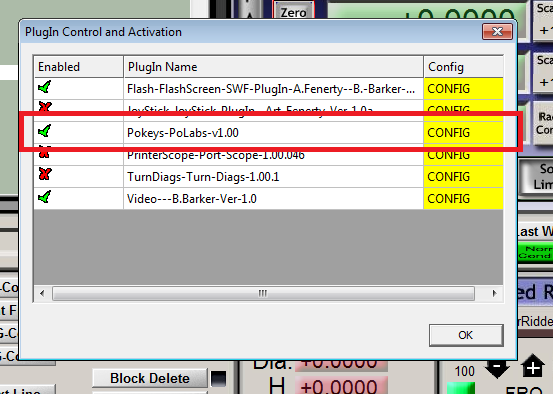Image resolution: width=553 pixels, height=394 pixels.
Task: Enable the JoyStick plugin red X
Action: (x=45, y=106)
